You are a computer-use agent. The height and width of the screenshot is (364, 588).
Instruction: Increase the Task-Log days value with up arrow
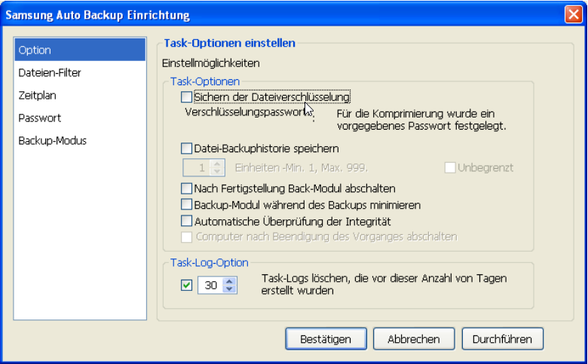(x=229, y=281)
